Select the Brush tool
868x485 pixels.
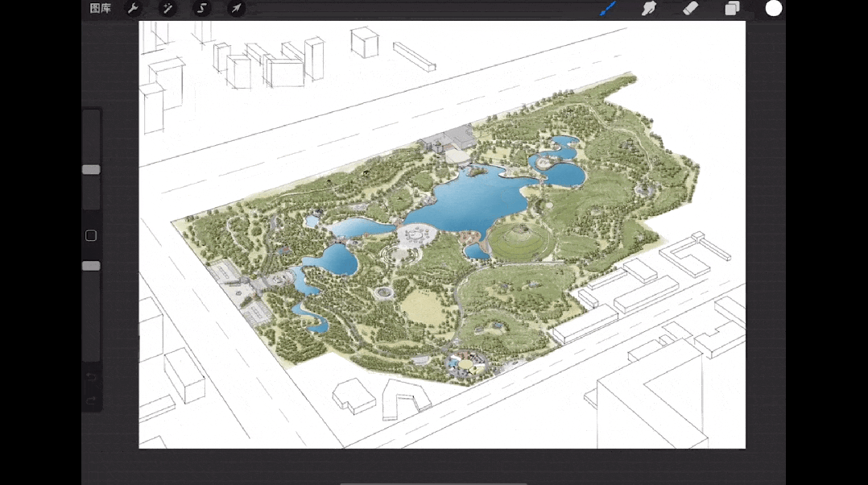tap(608, 9)
